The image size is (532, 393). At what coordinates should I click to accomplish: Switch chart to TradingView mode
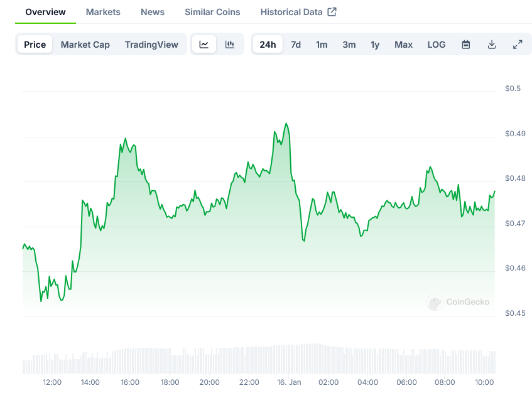[151, 45]
